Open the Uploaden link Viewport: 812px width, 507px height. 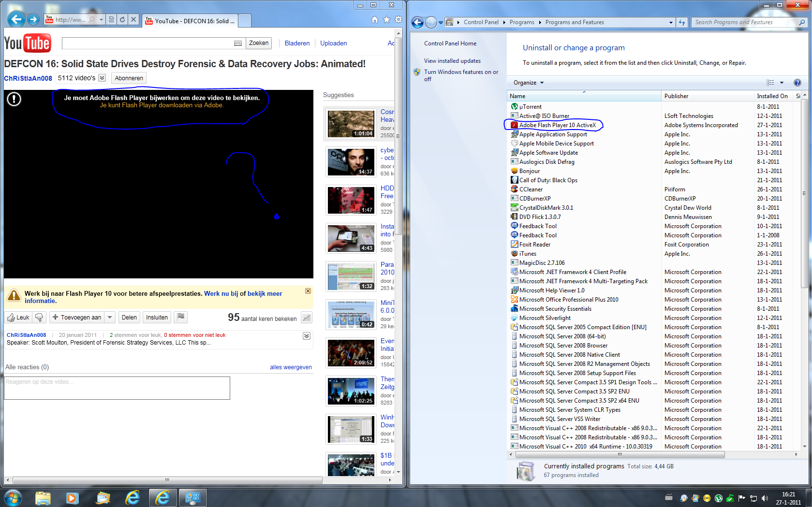(334, 43)
